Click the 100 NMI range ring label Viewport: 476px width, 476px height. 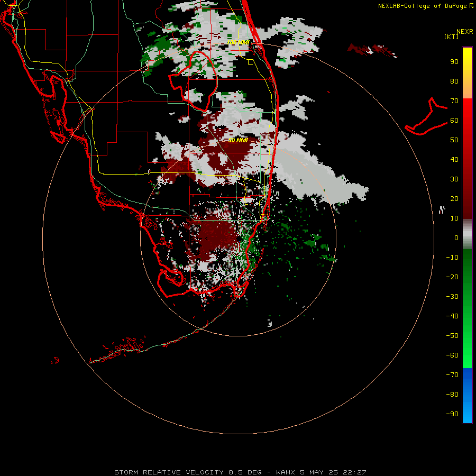pyautogui.click(x=239, y=42)
